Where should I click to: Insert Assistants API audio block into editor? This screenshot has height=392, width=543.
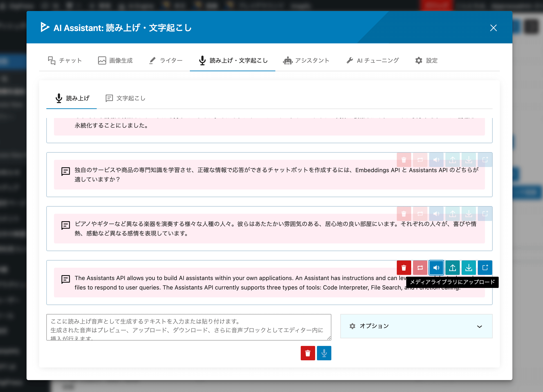(485, 268)
